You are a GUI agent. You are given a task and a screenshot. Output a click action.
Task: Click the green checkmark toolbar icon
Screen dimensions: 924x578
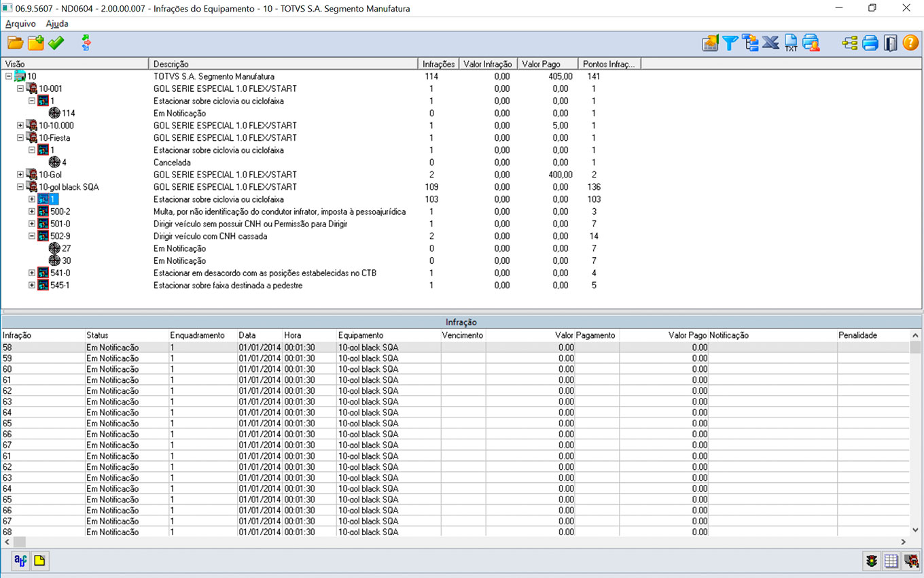[56, 44]
